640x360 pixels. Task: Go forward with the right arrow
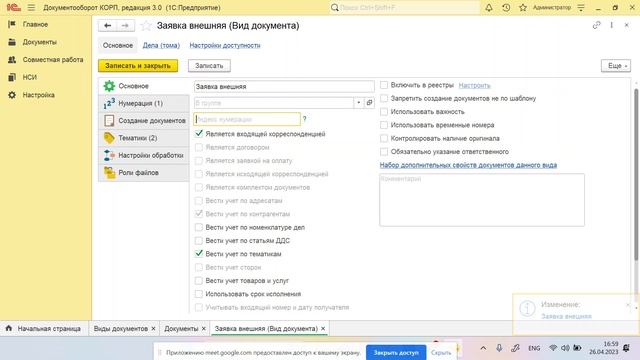pos(125,25)
